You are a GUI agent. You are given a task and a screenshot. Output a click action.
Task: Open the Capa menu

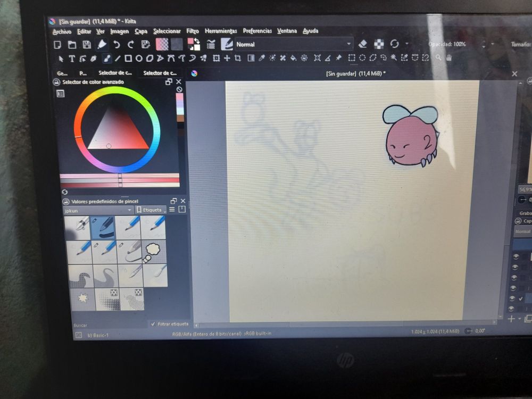[141, 31]
